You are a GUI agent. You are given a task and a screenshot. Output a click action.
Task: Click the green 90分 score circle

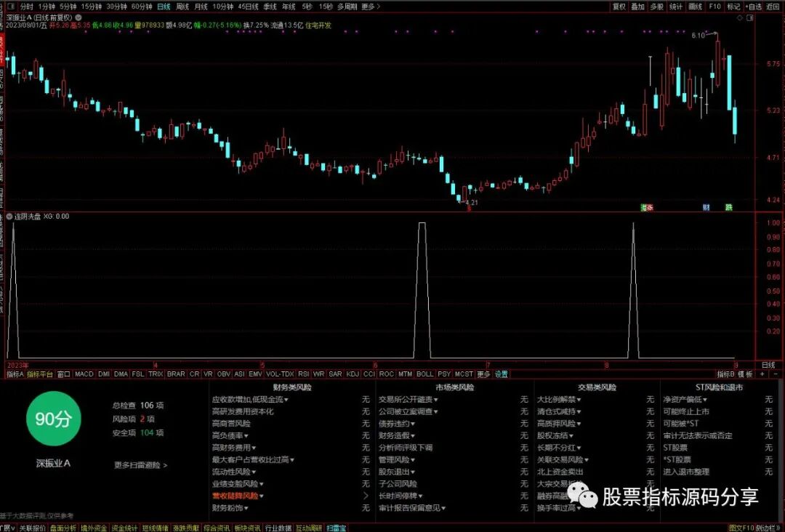point(53,419)
